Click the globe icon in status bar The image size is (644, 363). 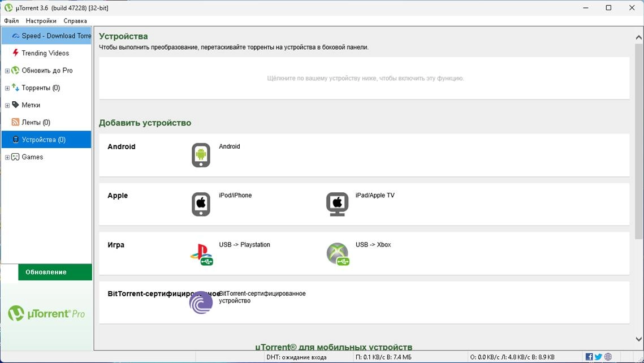pyautogui.click(x=608, y=357)
